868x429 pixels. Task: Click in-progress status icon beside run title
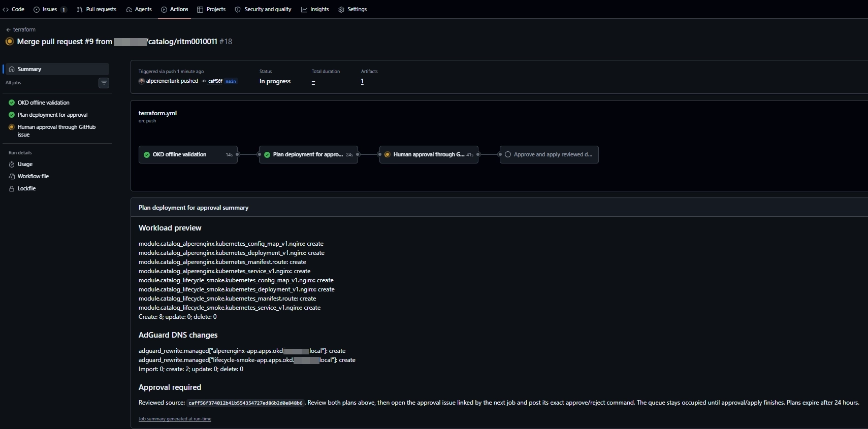coord(10,41)
